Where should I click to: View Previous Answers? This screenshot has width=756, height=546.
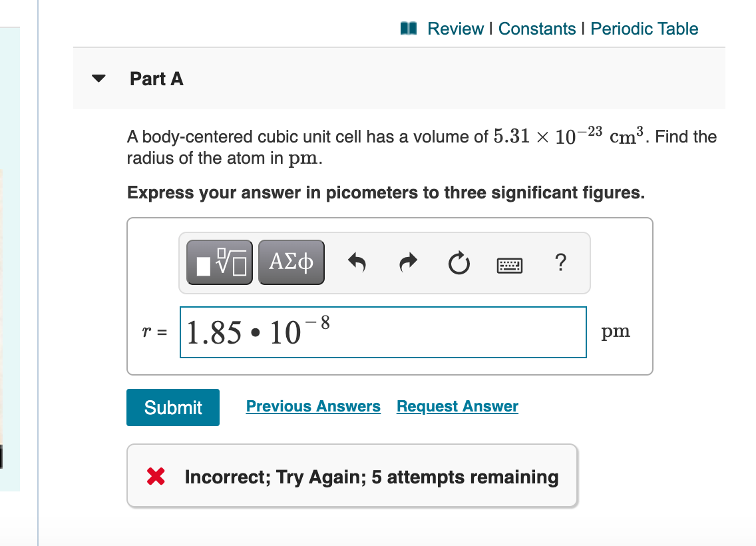click(x=313, y=406)
